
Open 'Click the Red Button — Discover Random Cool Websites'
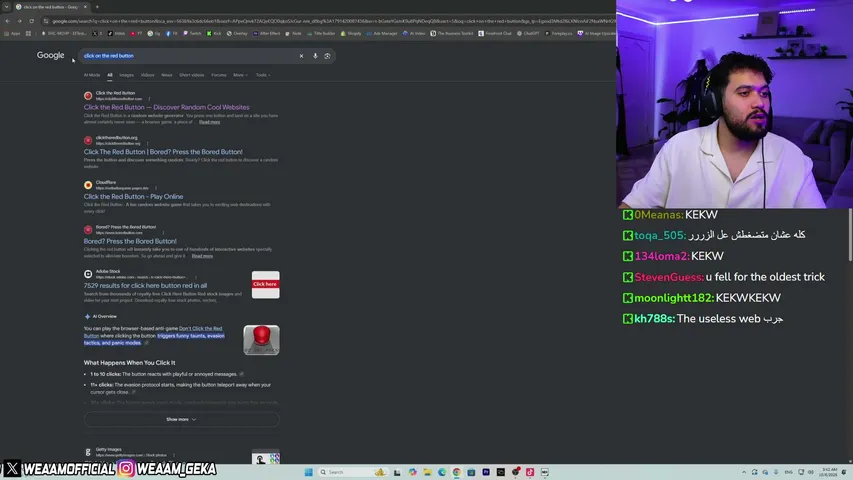click(x=166, y=107)
